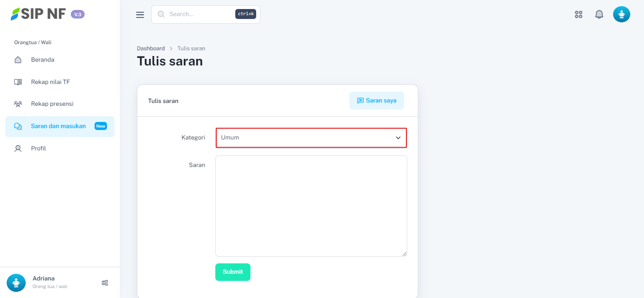Click the Dashboard breadcrumb link
Screen dimensions: 644x298
pos(151,48)
